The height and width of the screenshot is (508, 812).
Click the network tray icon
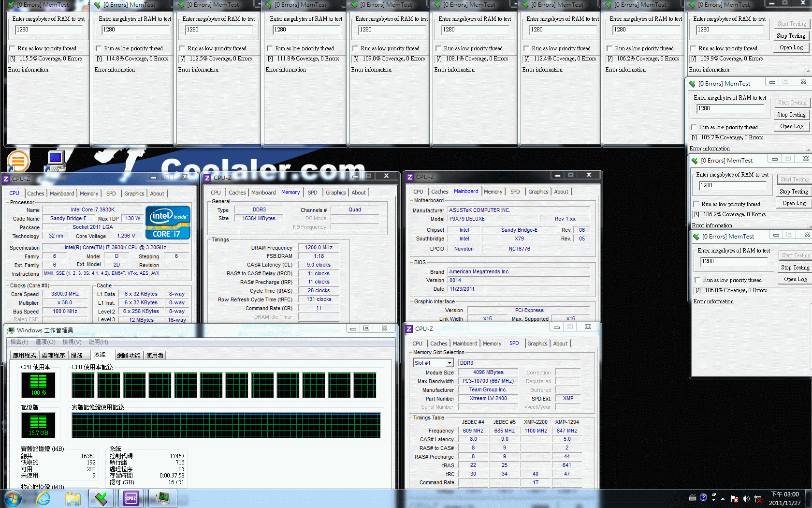tap(758, 498)
